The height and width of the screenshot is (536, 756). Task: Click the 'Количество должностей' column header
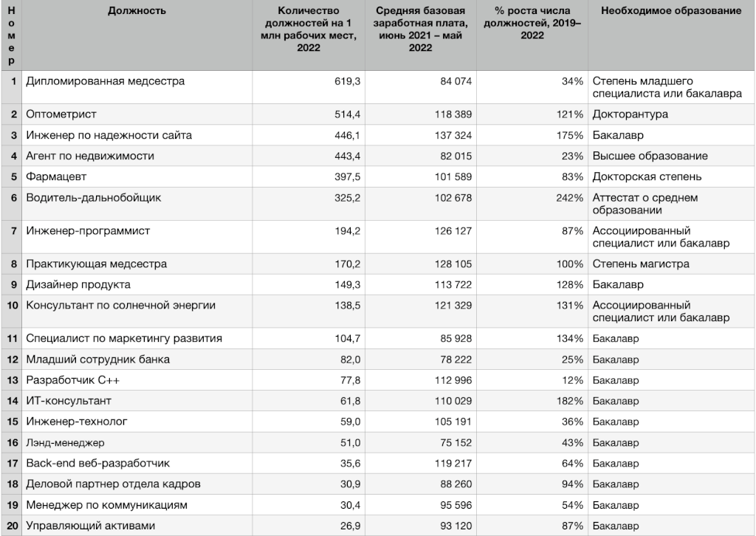(x=309, y=29)
